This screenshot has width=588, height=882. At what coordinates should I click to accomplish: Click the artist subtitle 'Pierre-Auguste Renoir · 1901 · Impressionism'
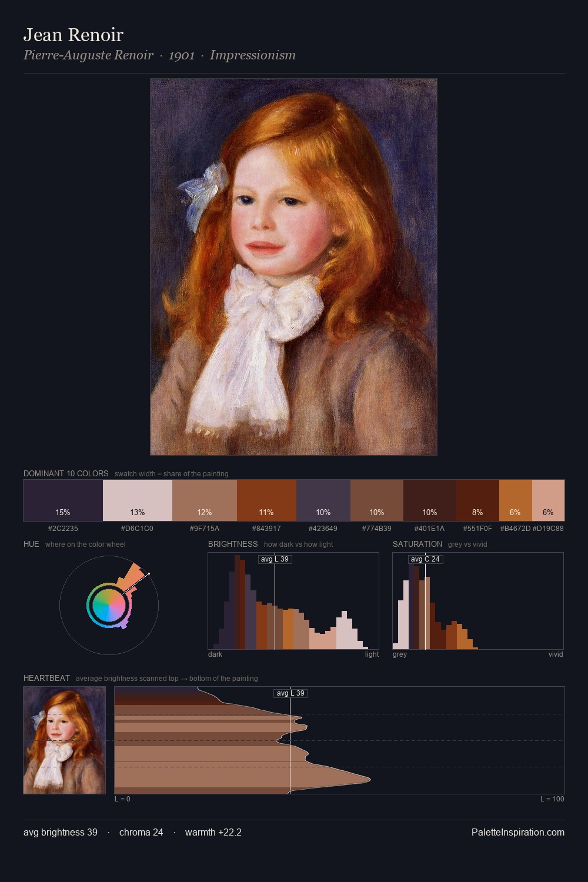point(159,55)
